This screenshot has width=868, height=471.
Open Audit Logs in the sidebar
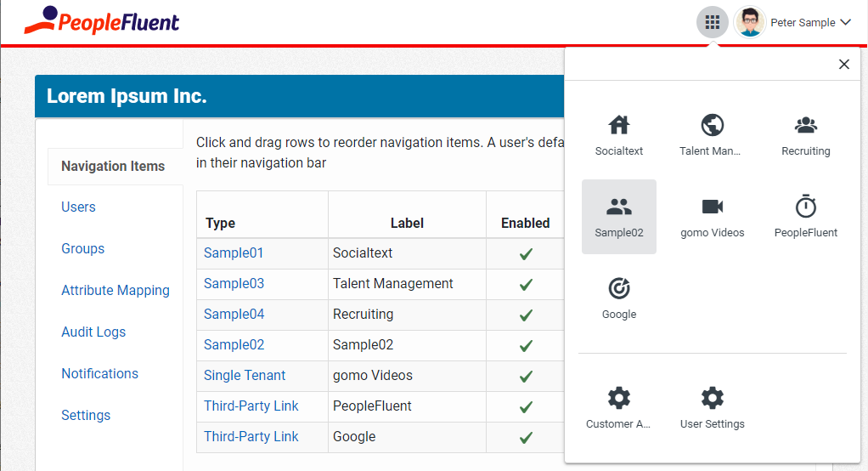(93, 332)
